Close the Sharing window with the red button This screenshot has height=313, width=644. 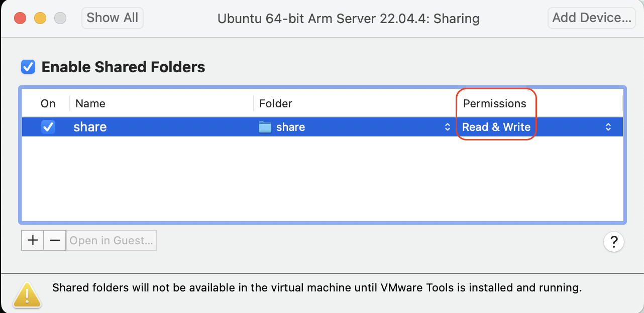pos(20,19)
